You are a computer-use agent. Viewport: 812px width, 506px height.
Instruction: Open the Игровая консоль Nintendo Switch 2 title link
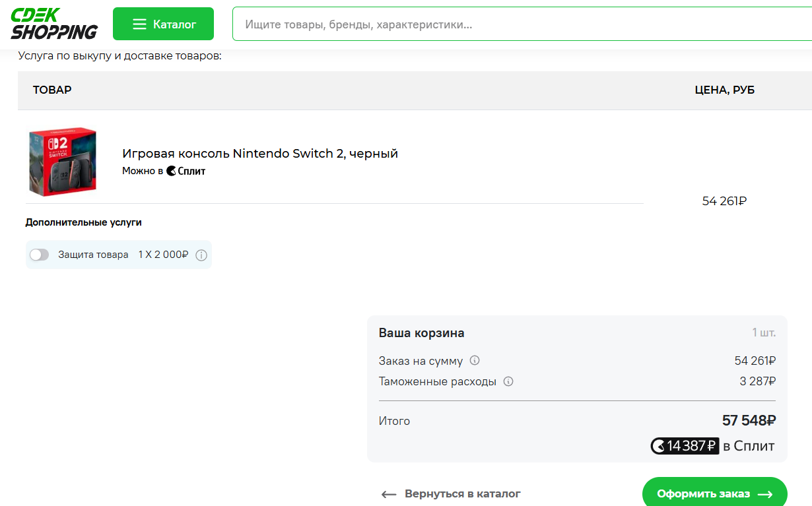[260, 154]
